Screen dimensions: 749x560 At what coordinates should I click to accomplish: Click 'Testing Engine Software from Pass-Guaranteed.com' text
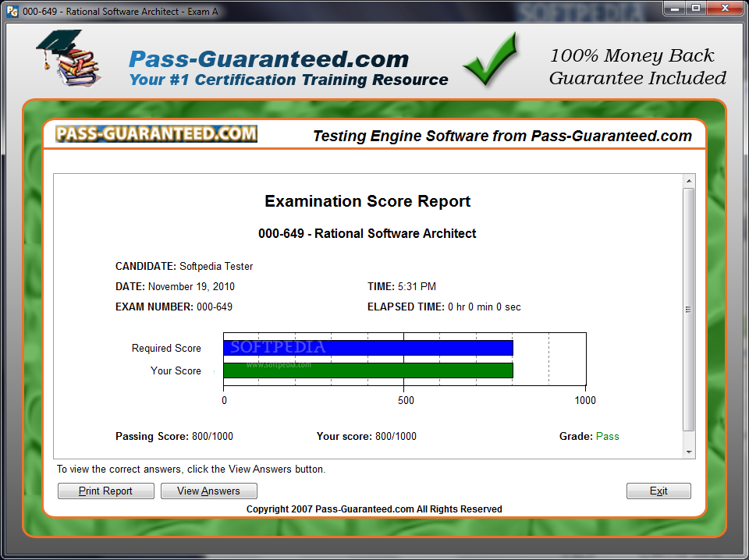[502, 136]
